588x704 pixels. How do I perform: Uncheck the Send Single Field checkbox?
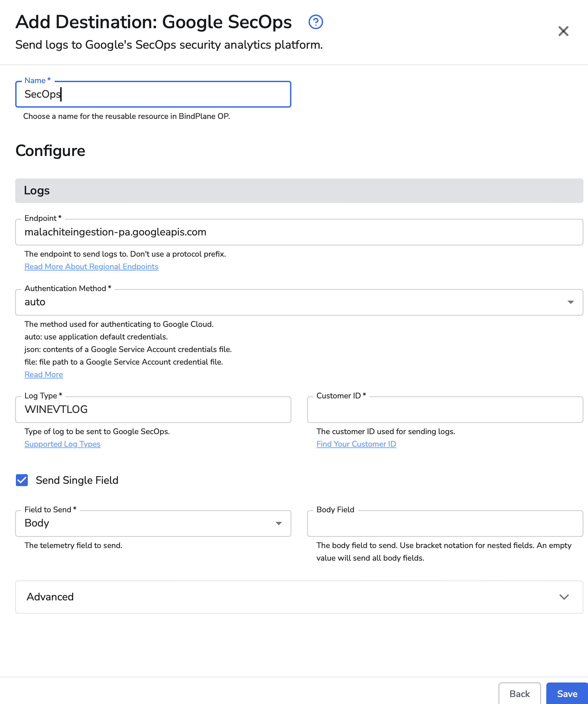(x=22, y=480)
